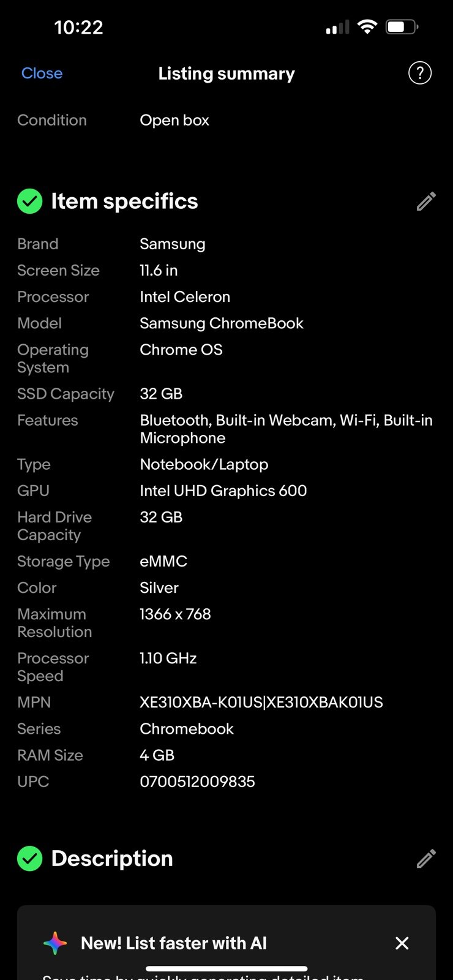This screenshot has width=453, height=980.
Task: Tap the New! List faster with AI text
Action: (174, 943)
